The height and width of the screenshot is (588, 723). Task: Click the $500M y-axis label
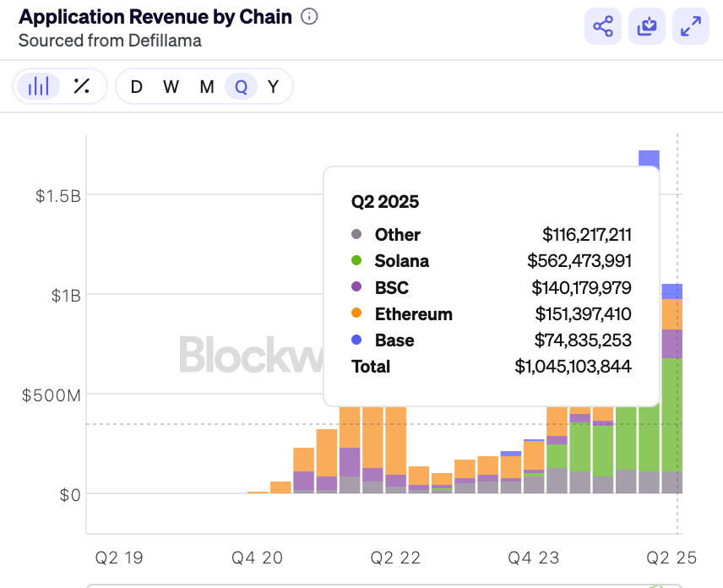tap(52, 395)
